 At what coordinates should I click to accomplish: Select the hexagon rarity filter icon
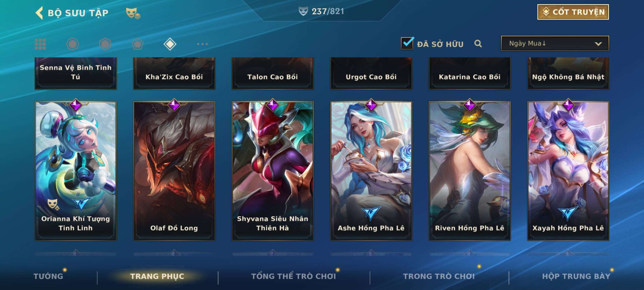coord(105,44)
